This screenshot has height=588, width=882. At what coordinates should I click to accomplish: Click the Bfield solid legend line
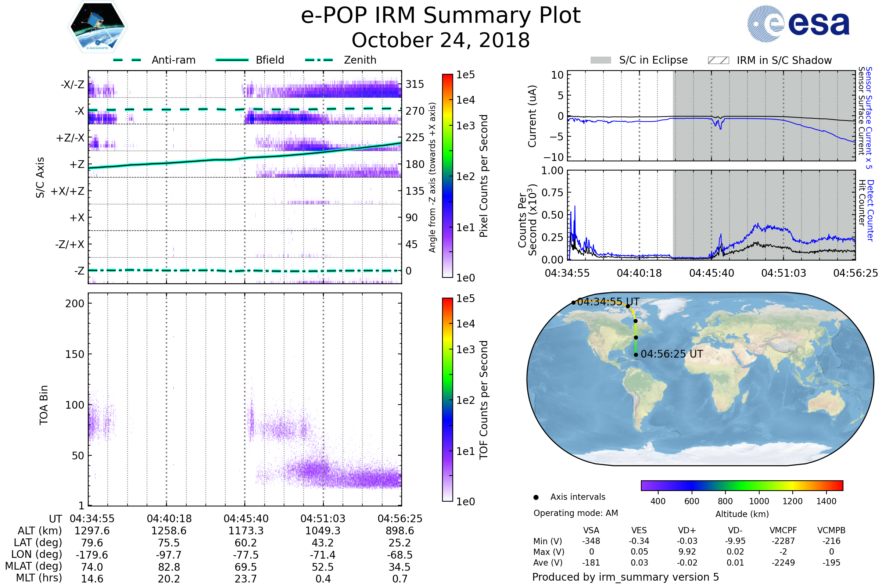(x=232, y=60)
